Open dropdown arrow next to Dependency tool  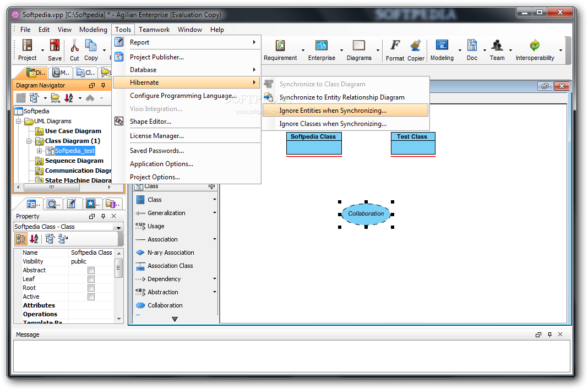point(215,279)
